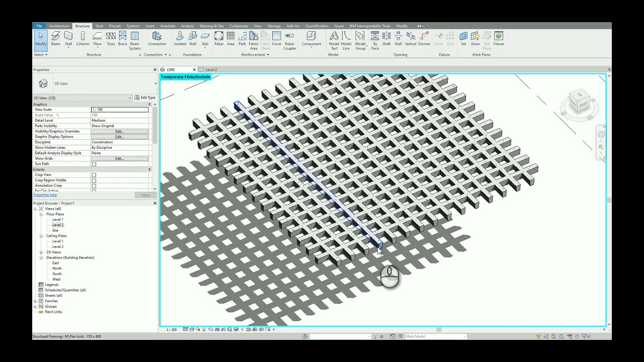Click the Edit Type button

tap(145, 98)
